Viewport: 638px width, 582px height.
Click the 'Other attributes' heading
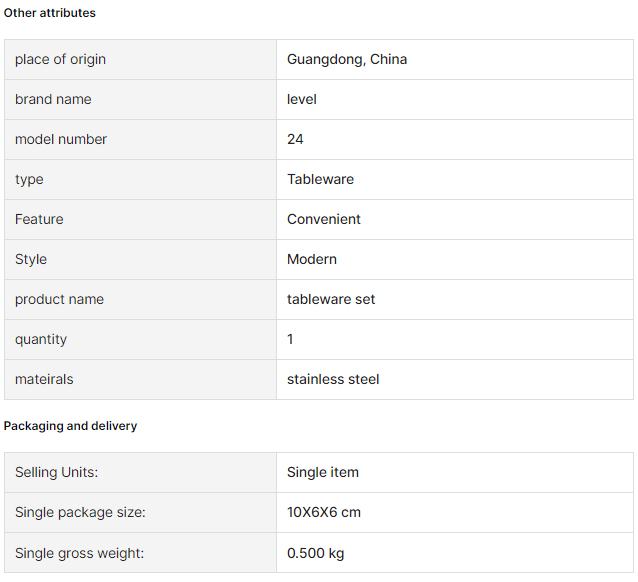(x=50, y=13)
